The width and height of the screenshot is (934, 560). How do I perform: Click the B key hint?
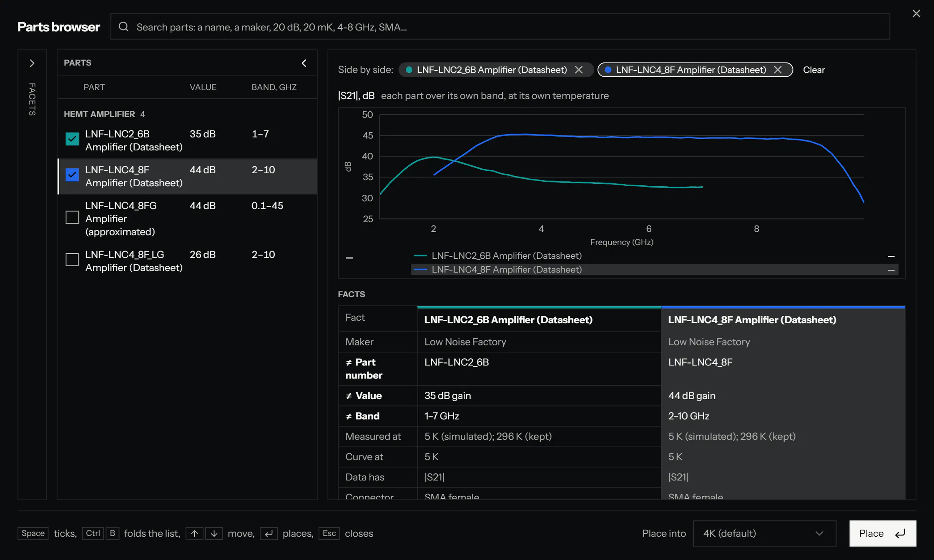click(x=112, y=533)
